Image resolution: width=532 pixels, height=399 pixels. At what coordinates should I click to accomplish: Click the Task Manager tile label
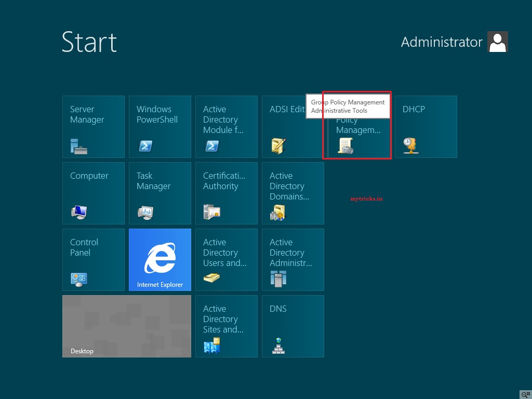pos(153,181)
